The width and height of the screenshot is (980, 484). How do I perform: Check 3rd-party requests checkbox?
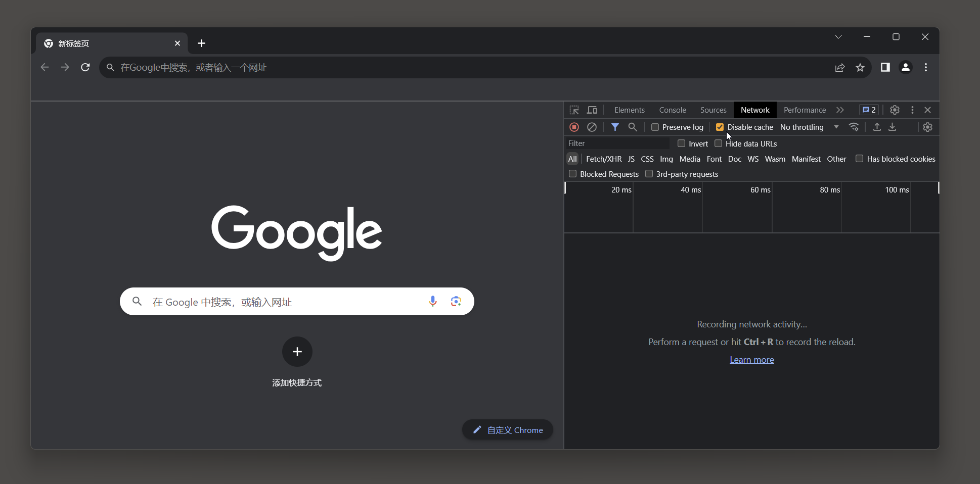pos(649,174)
